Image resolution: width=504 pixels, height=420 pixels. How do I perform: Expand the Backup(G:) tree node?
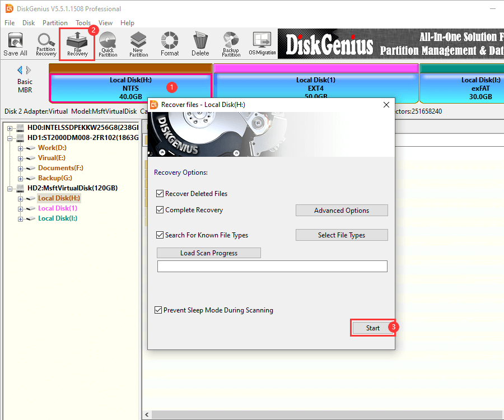20,179
